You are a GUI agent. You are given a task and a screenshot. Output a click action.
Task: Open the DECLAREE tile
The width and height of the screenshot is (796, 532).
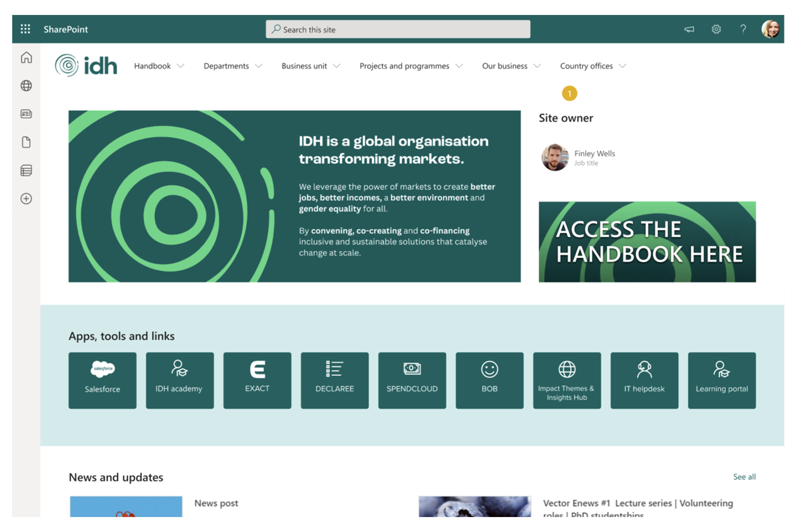tap(335, 380)
